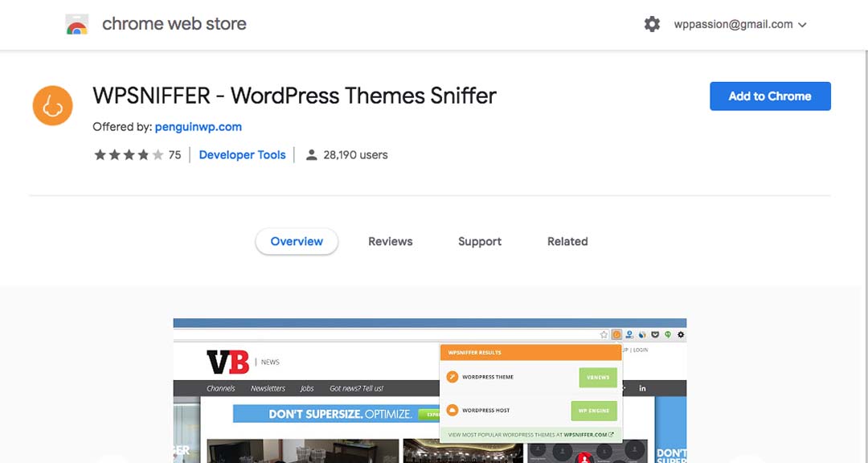
Task: Switch to the Overview tab
Action: click(x=297, y=241)
